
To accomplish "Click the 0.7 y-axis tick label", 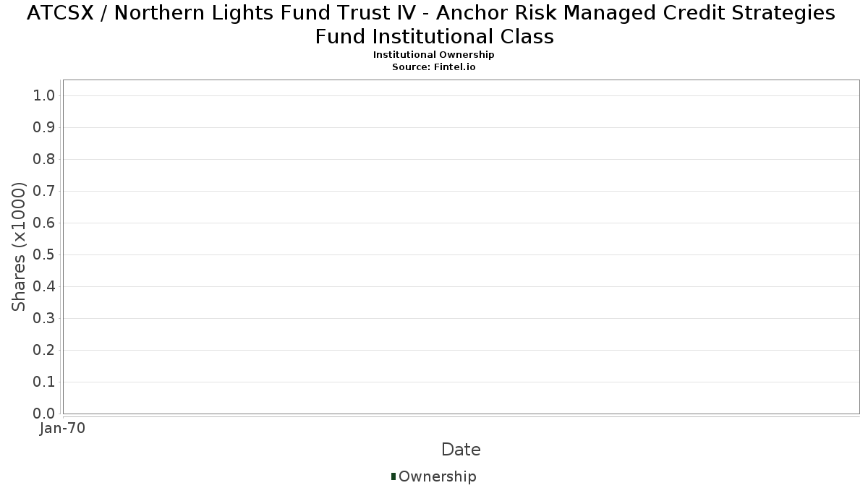I will [45, 192].
